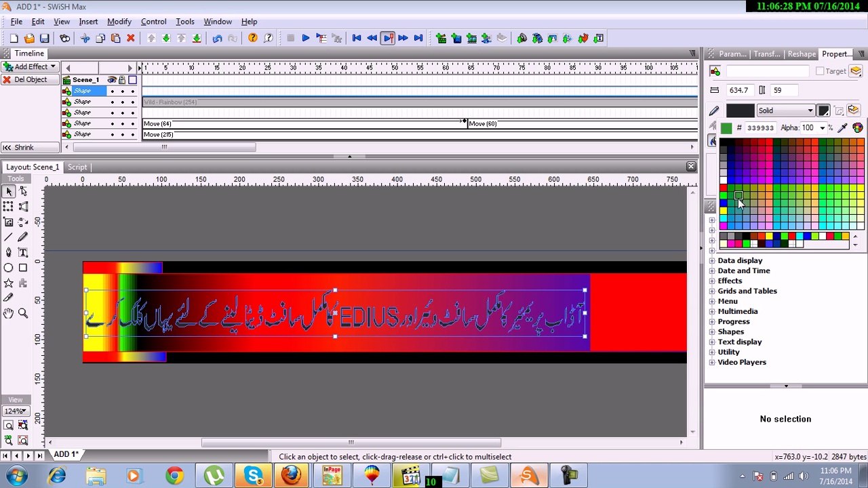Click the height field showing 59
The height and width of the screenshot is (488, 868).
[x=785, y=90]
